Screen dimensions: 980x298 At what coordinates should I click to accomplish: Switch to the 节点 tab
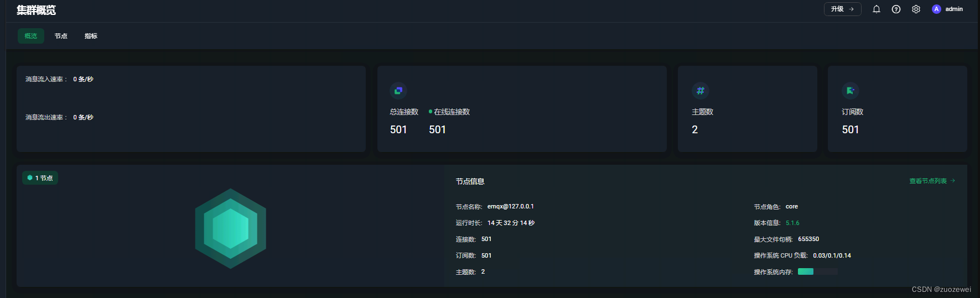tap(61, 36)
